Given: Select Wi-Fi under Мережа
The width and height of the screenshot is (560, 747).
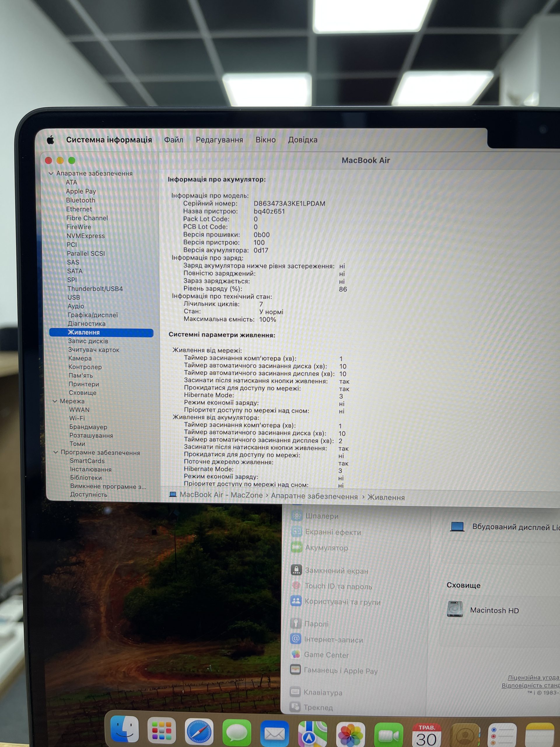Looking at the screenshot, I should (77, 418).
